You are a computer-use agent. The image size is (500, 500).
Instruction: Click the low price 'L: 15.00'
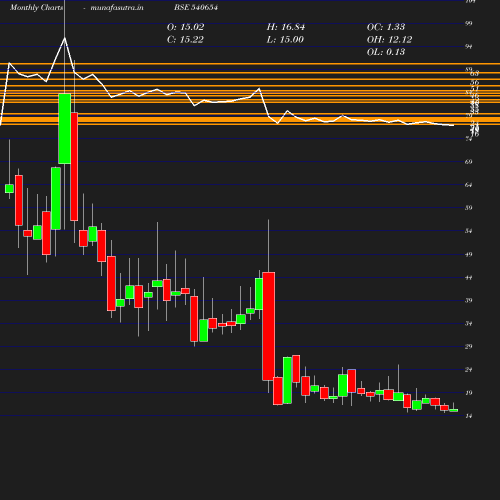[x=285, y=40]
